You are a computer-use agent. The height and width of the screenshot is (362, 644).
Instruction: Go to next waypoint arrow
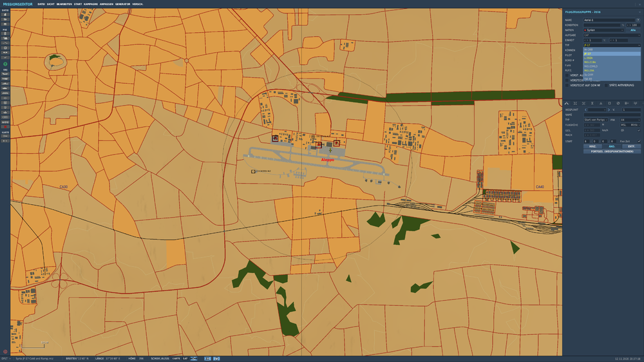(609, 110)
